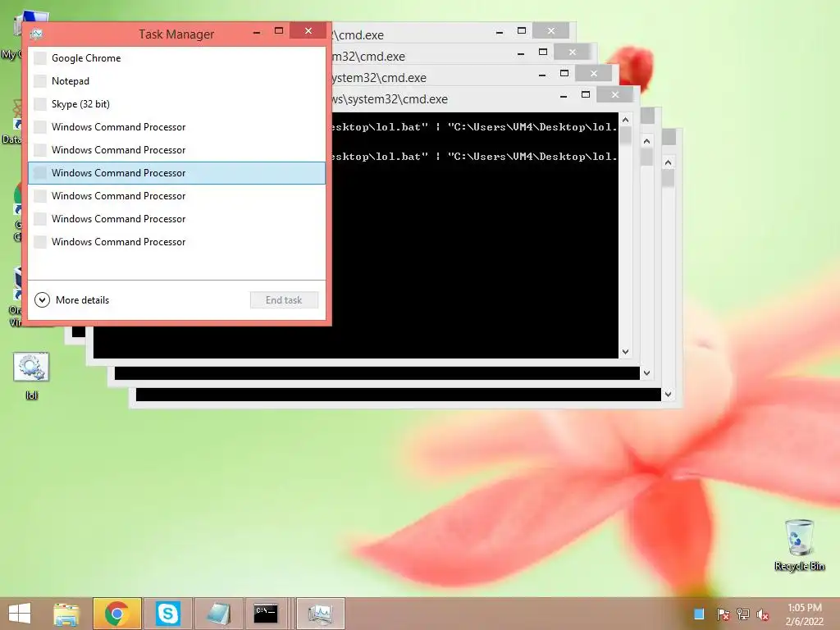
Task: Click the blue square tray icon
Action: pos(699,614)
